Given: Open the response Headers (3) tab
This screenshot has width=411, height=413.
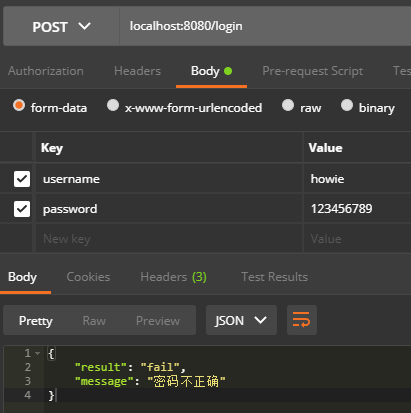Looking at the screenshot, I should point(173,277).
